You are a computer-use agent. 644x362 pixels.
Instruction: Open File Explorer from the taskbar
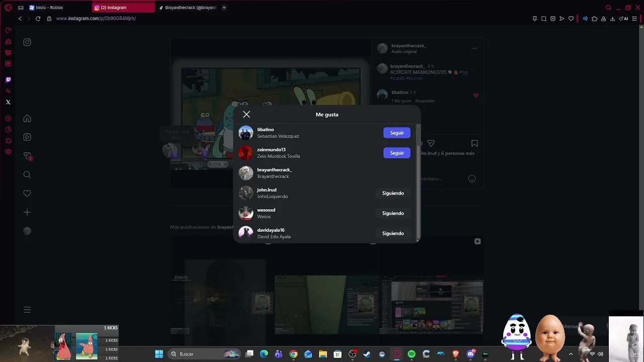(323, 354)
